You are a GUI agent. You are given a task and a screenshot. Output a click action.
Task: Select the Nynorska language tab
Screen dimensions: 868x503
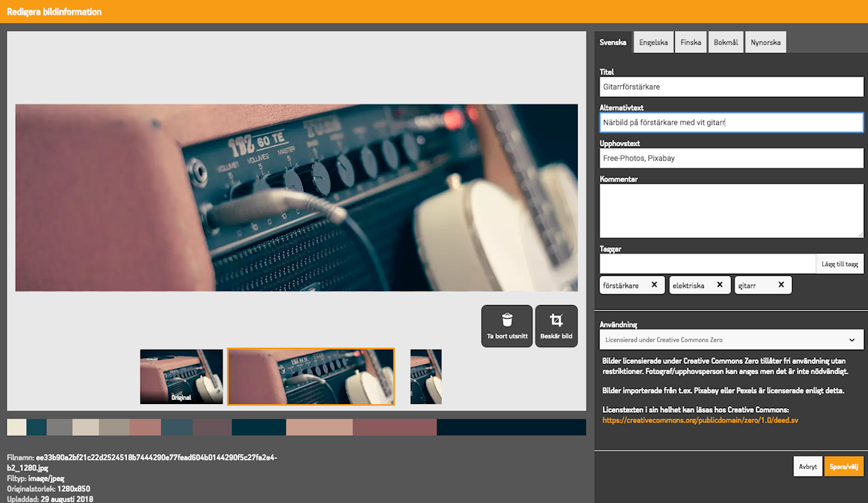[x=766, y=42]
